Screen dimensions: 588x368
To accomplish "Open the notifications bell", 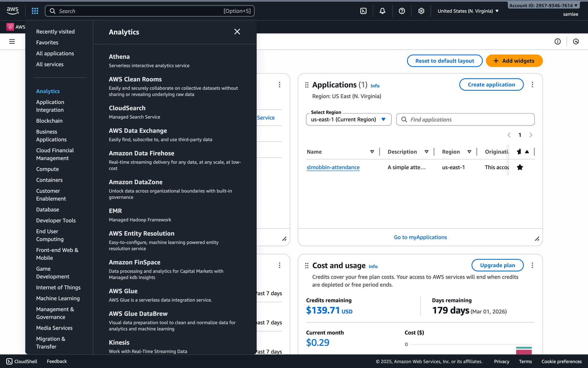I will [x=382, y=11].
